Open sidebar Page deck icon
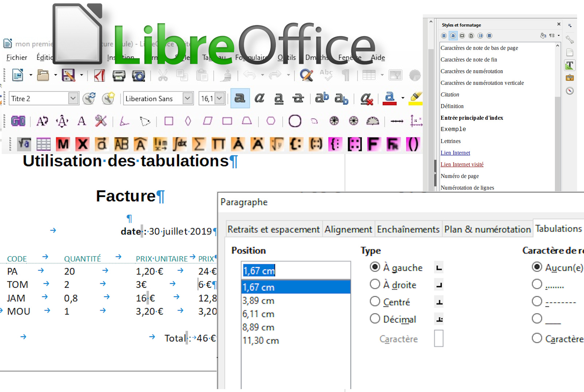The height and width of the screenshot is (392, 584). pos(570,52)
